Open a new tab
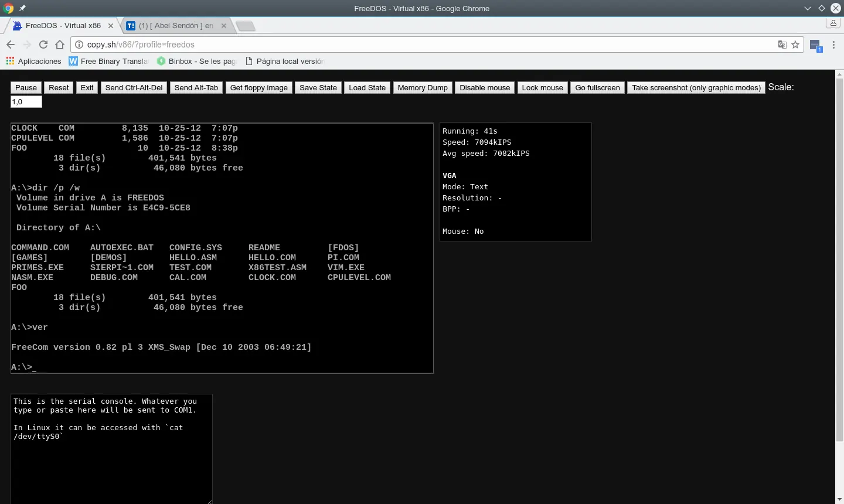Screen dimensions: 844x504 click(x=246, y=26)
